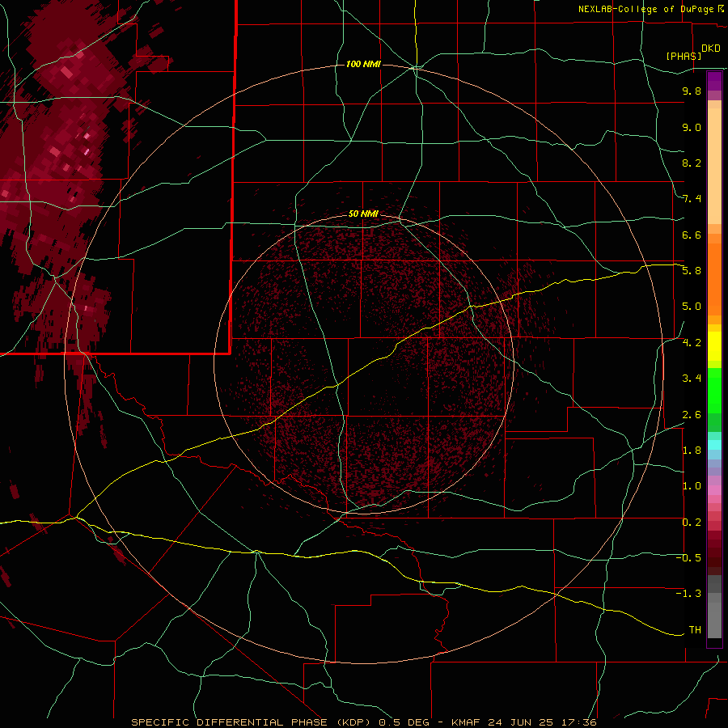Click the 9.0 value on color scale

[x=692, y=127]
